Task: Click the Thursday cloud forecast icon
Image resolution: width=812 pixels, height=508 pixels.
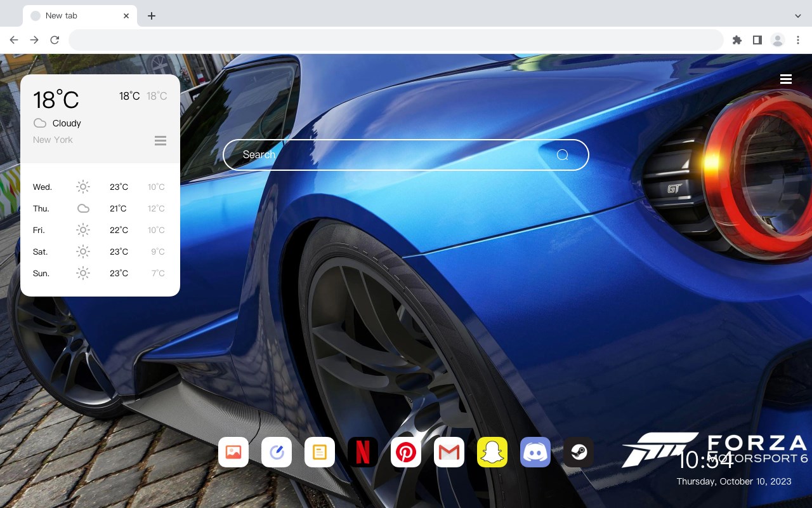Action: coord(83,208)
